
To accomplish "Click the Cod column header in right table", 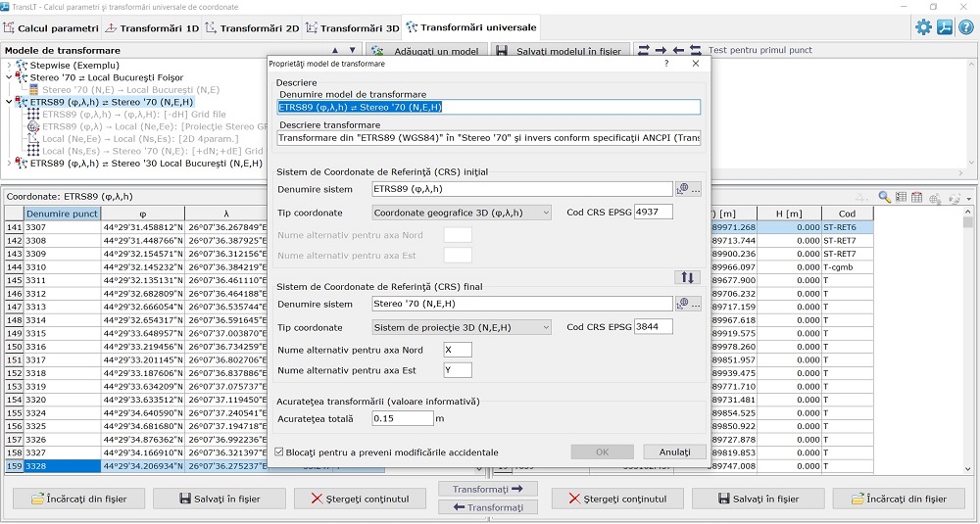I will [847, 214].
